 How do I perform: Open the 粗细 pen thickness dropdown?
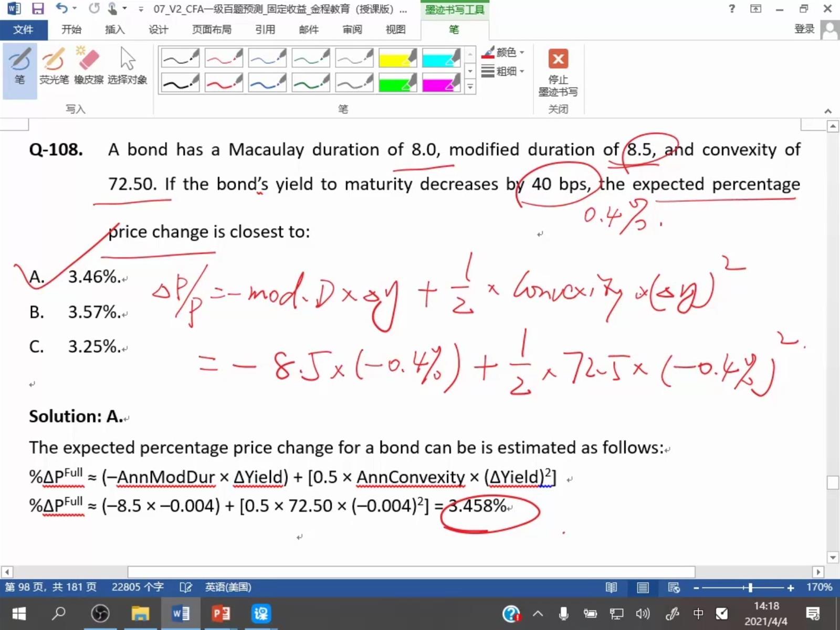pyautogui.click(x=503, y=71)
